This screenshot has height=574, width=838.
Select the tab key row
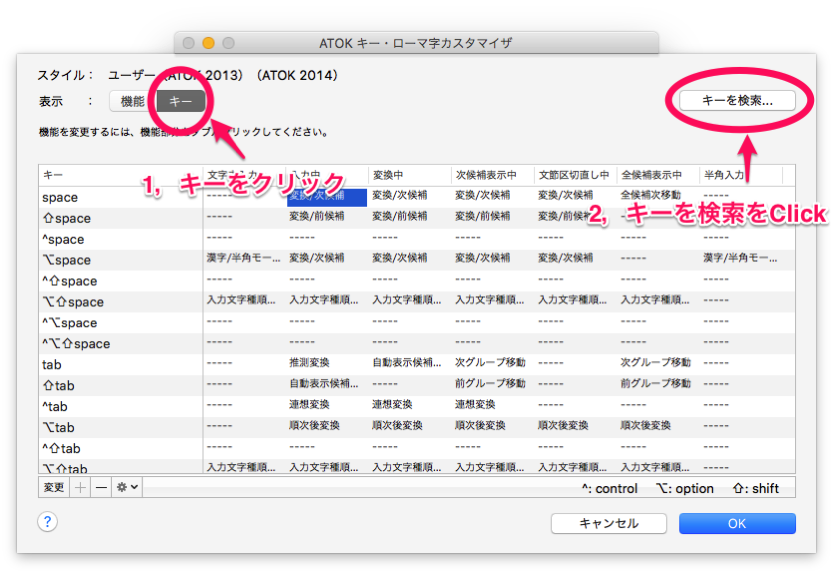pos(417,364)
